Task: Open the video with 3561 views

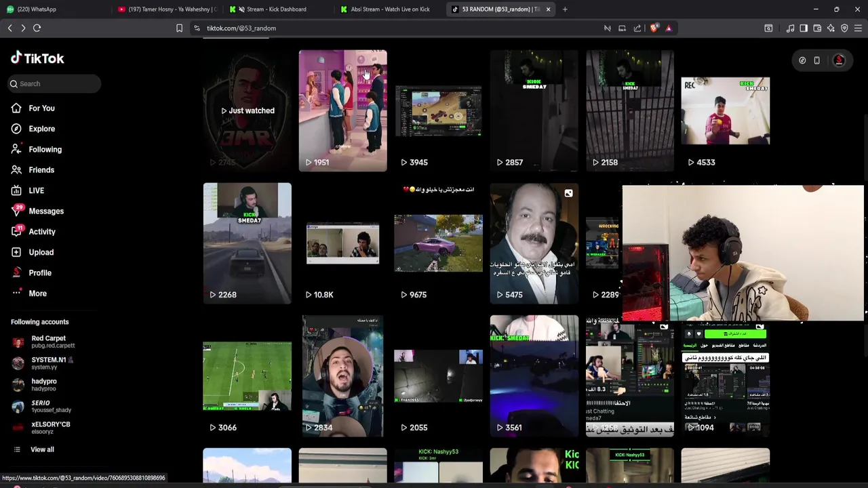Action: (x=534, y=376)
